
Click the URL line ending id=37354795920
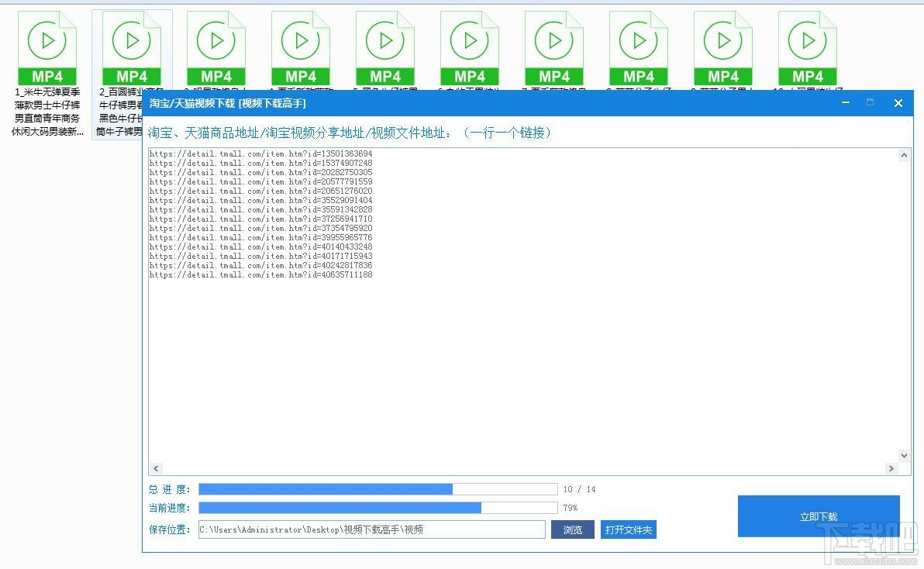pyautogui.click(x=260, y=228)
